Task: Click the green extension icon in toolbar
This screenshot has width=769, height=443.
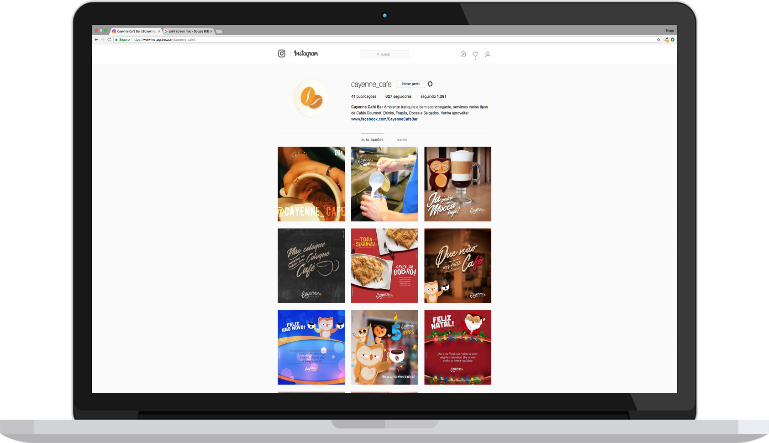Action: pyautogui.click(x=672, y=39)
